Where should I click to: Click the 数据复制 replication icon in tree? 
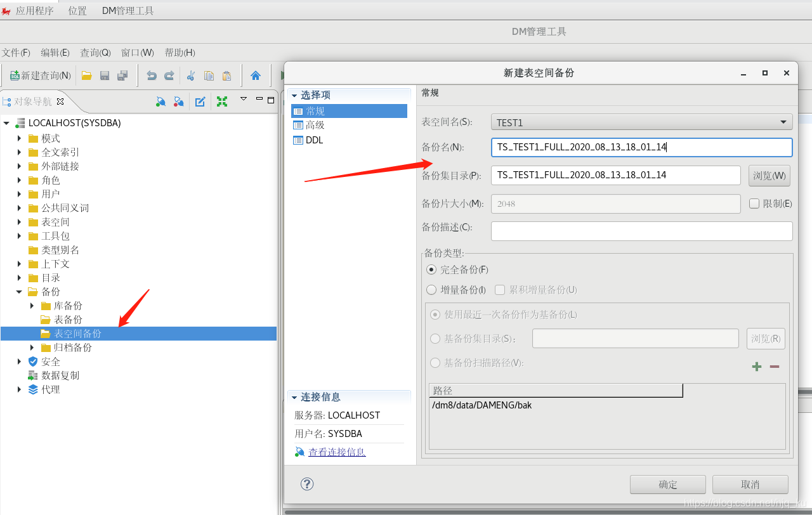click(x=33, y=375)
